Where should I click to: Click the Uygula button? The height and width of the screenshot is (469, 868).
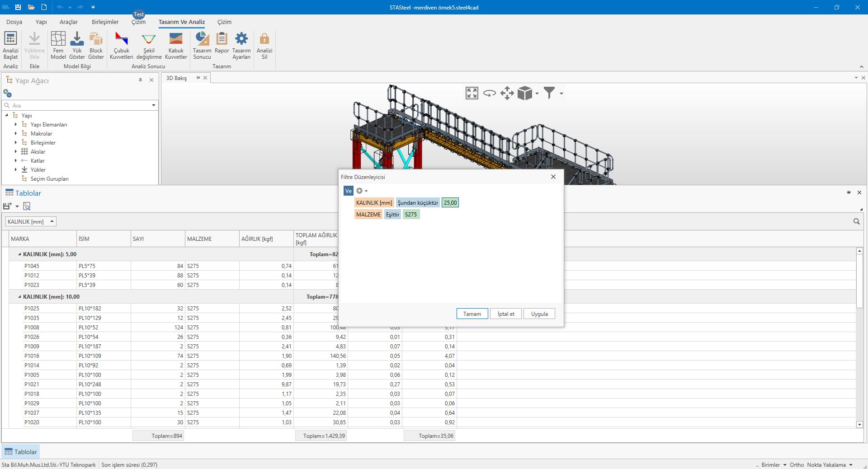point(539,314)
